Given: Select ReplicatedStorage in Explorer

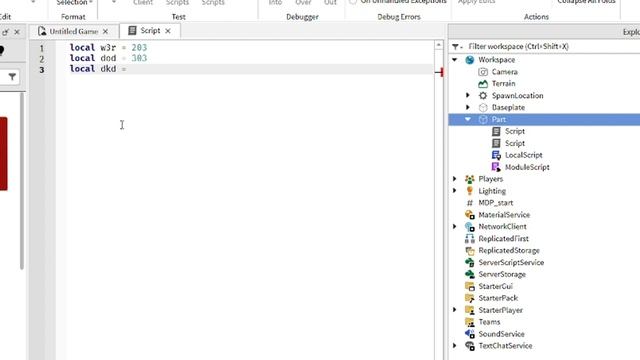Looking at the screenshot, I should 509,251.
